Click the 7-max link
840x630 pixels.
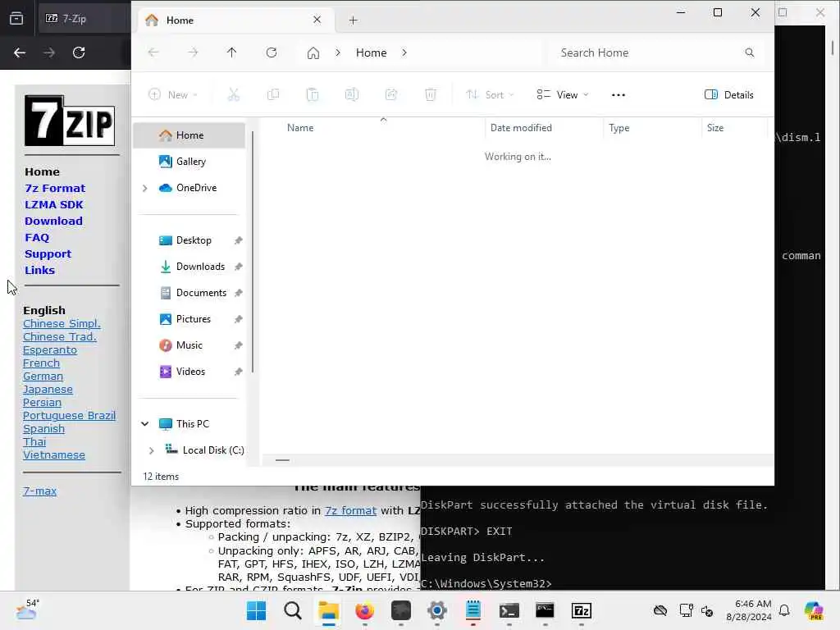[x=39, y=491]
